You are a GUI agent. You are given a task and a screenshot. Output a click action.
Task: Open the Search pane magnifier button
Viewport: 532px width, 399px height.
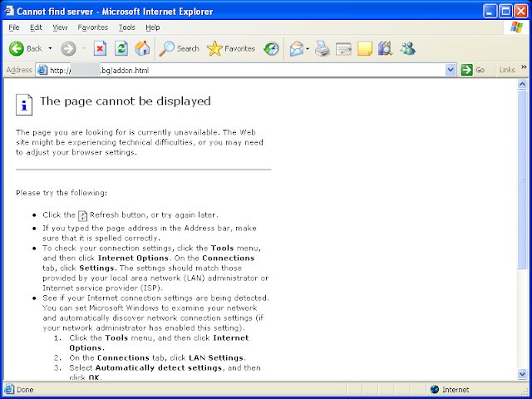coord(179,48)
